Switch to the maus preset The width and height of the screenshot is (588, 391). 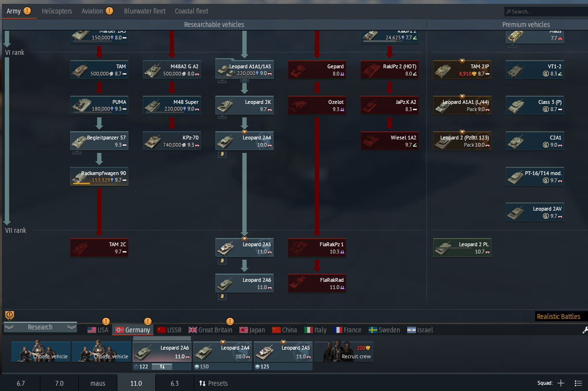(x=98, y=383)
